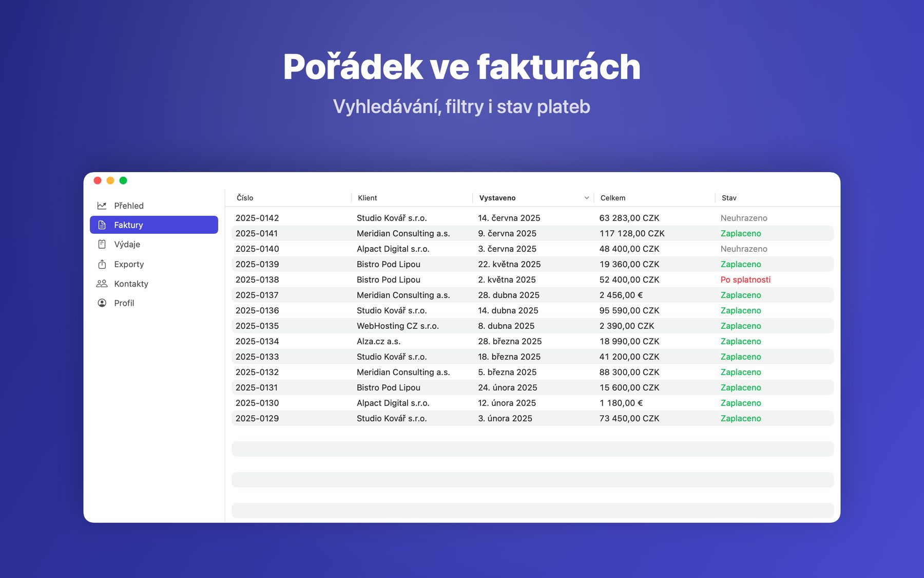Sort by the Celkem column header
The width and height of the screenshot is (924, 578).
tap(612, 198)
